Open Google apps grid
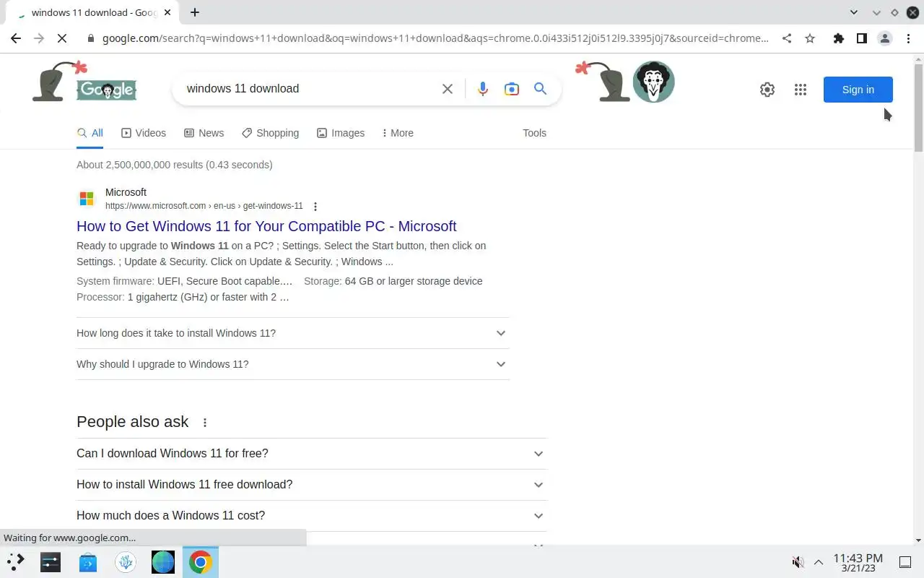924x578 pixels. point(801,90)
